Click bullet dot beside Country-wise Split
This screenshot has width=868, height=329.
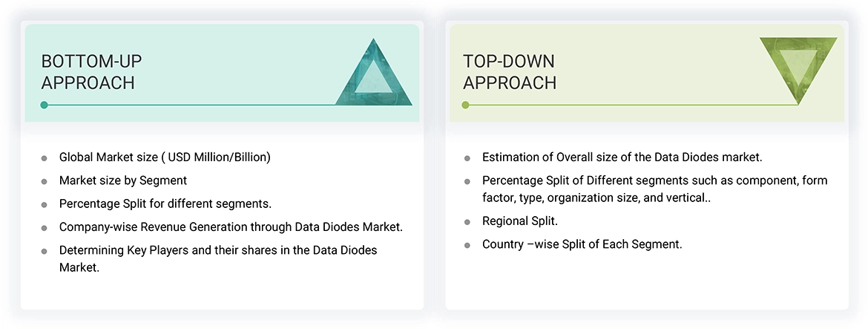[x=467, y=245]
